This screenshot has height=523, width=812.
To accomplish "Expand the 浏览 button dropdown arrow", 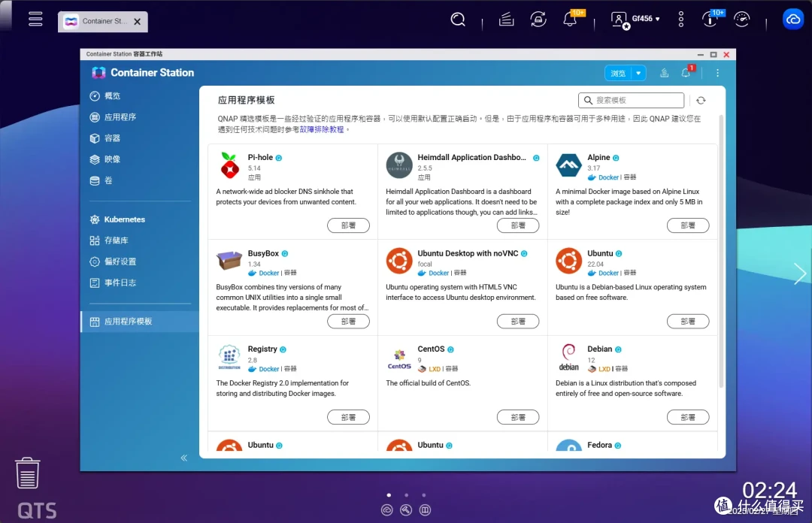I will tap(638, 73).
